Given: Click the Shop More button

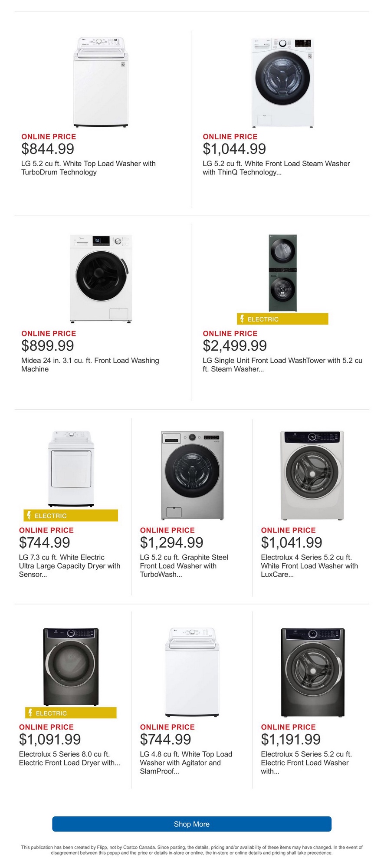Looking at the screenshot, I should [x=192, y=824].
